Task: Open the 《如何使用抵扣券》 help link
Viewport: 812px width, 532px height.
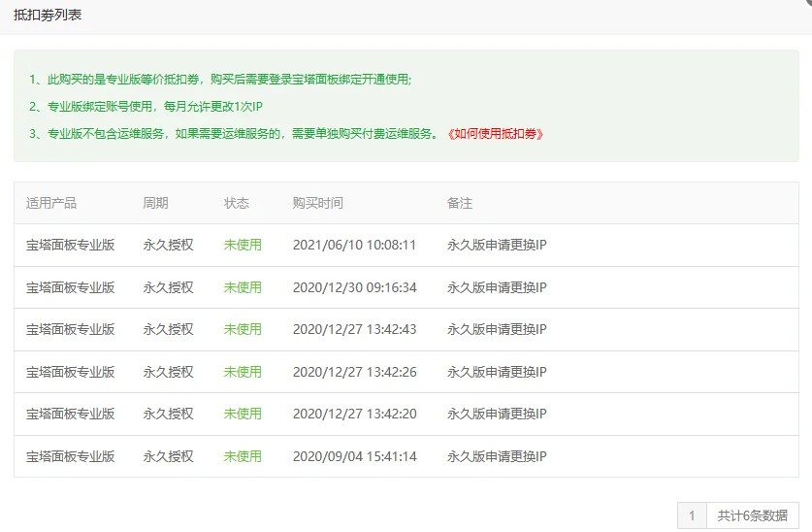Action: [495, 134]
